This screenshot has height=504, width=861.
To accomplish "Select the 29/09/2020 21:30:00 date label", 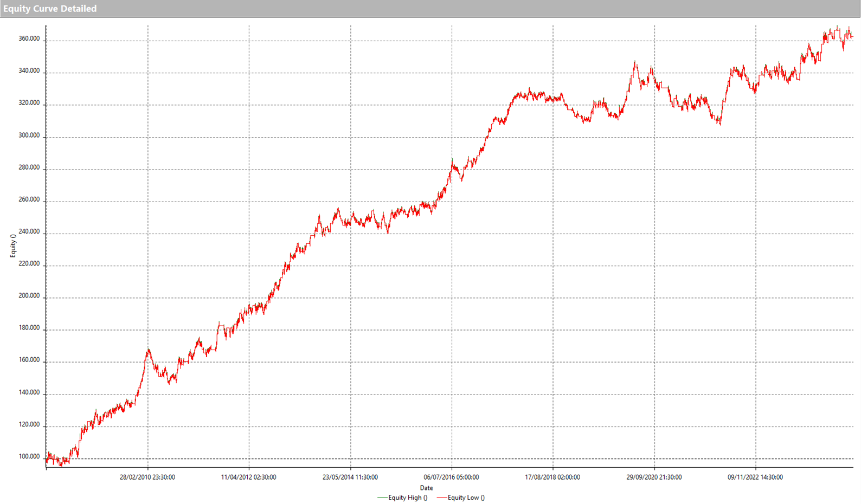I will point(654,477).
